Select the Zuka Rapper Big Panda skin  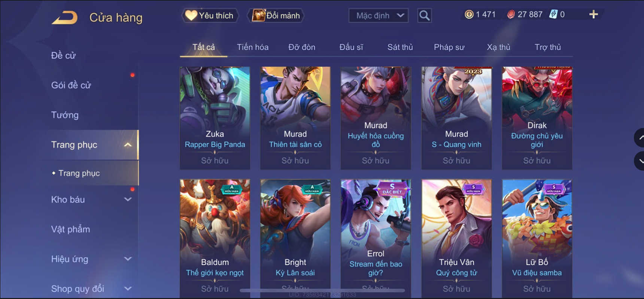coord(215,118)
